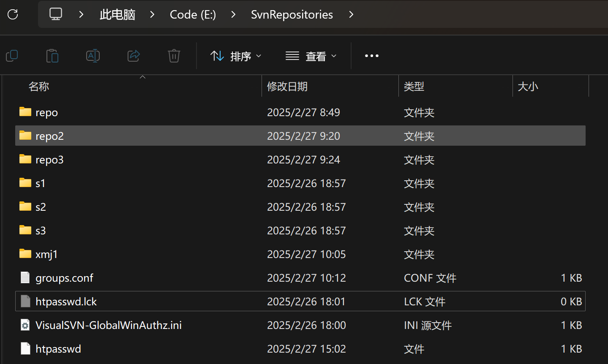The image size is (608, 364).
Task: Select the xmj1 folder
Action: tap(46, 254)
